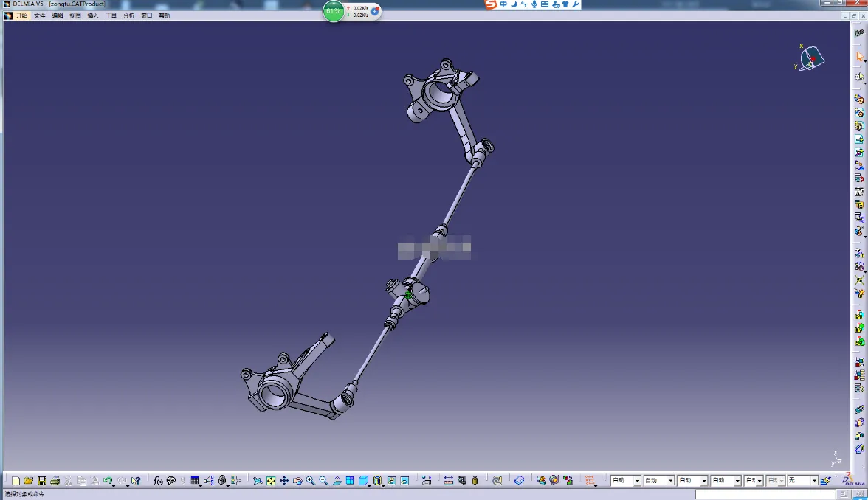Open the 无 layer dropdown
868x500 pixels.
814,481
